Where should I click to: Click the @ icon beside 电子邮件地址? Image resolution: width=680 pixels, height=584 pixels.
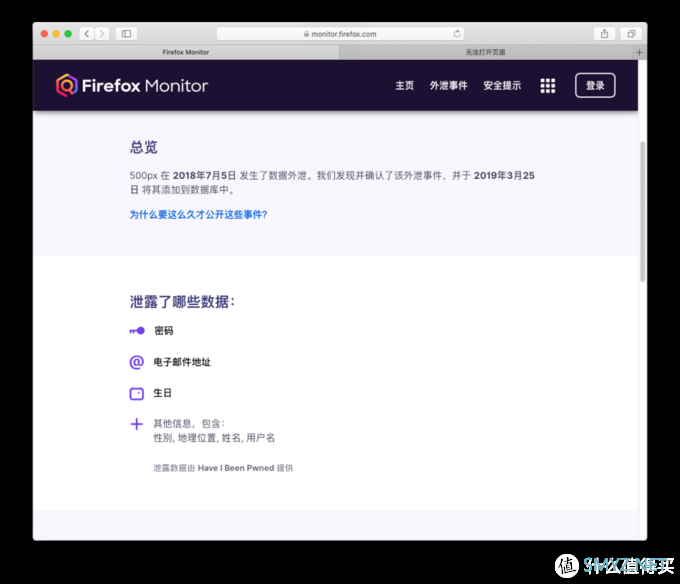137,362
